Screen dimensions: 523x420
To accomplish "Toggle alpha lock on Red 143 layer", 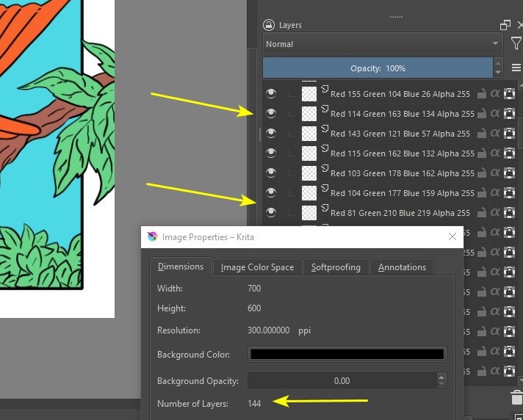I will point(508,134).
